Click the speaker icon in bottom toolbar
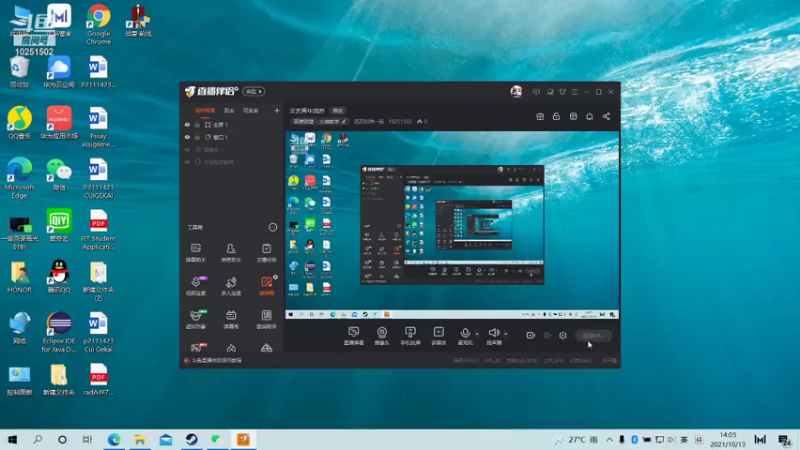The height and width of the screenshot is (450, 800). pyautogui.click(x=493, y=333)
